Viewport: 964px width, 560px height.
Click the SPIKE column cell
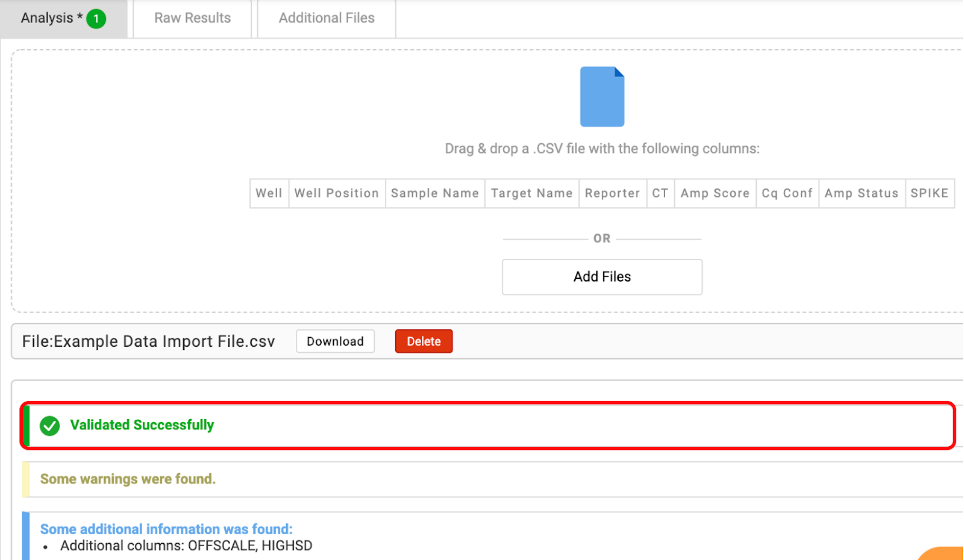930,193
